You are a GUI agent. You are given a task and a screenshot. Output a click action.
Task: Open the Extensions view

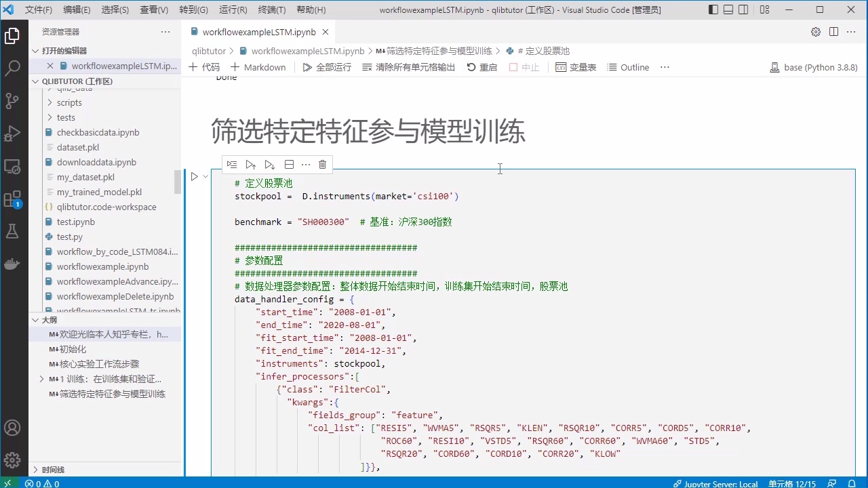click(14, 199)
